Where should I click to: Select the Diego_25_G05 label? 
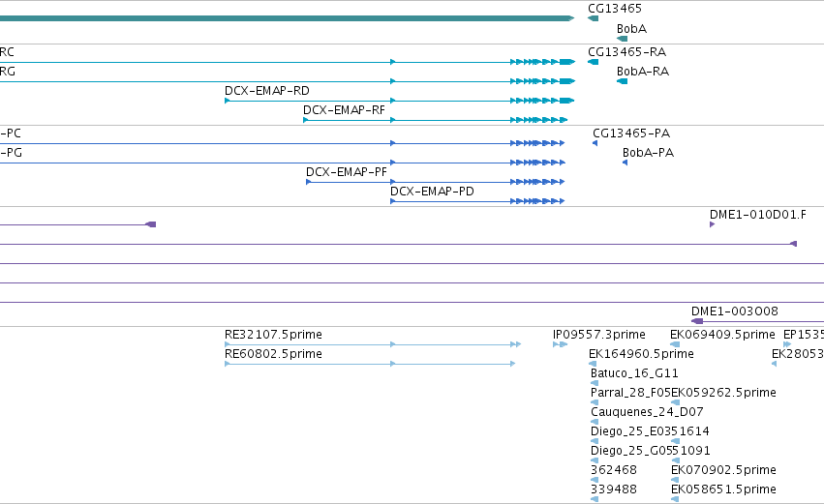click(631, 451)
